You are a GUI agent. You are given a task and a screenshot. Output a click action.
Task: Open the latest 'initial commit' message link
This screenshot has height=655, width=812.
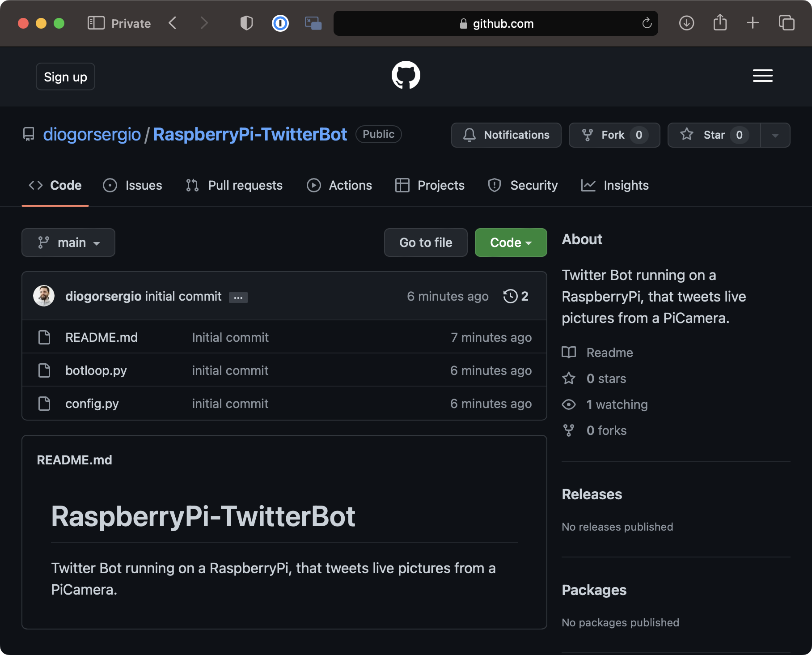coord(183,296)
